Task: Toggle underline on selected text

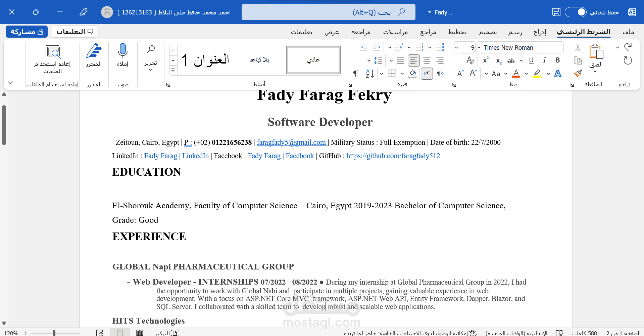Action: tap(531, 60)
